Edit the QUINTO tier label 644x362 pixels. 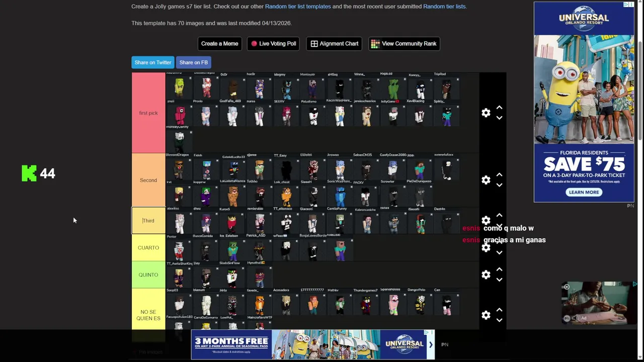[x=148, y=275]
